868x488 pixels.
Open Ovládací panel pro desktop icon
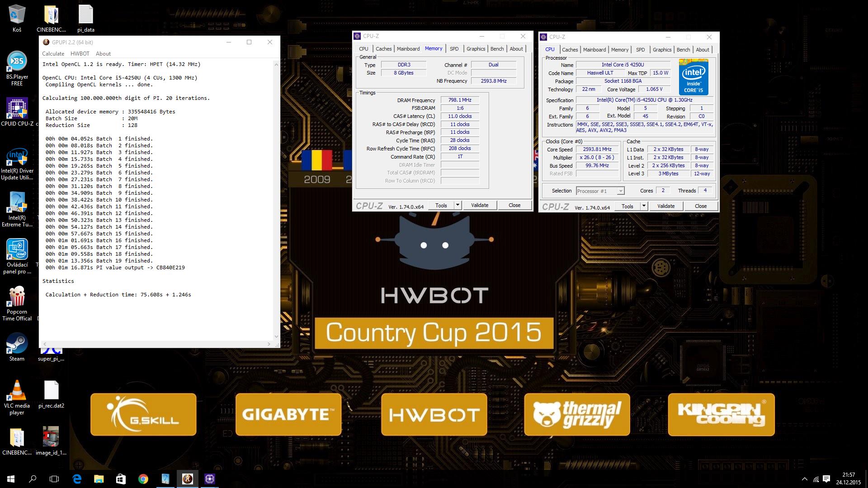tap(17, 257)
